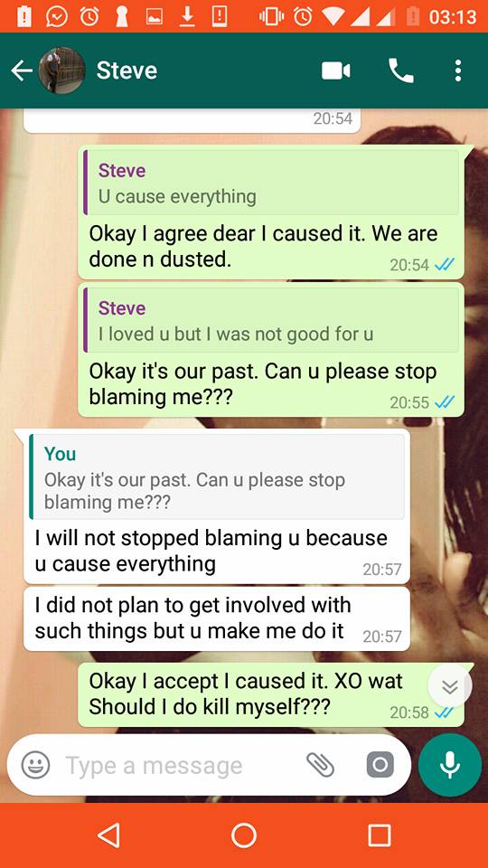Jump to latest messages with double-chevron button
Viewport: 488px width, 868px height.
pyautogui.click(x=450, y=686)
